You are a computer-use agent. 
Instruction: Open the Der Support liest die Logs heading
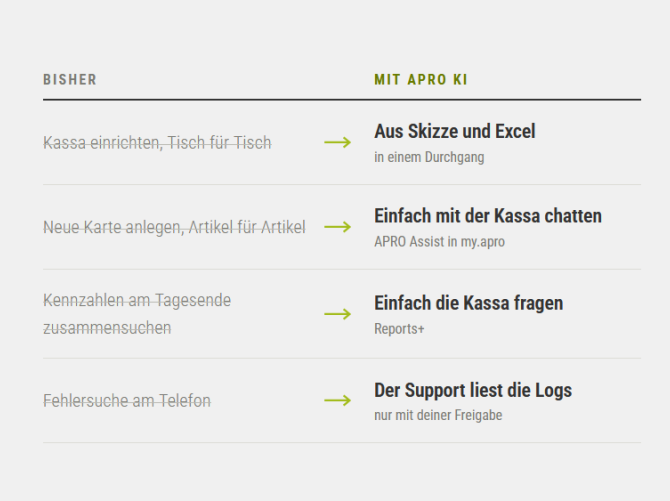pos(473,391)
